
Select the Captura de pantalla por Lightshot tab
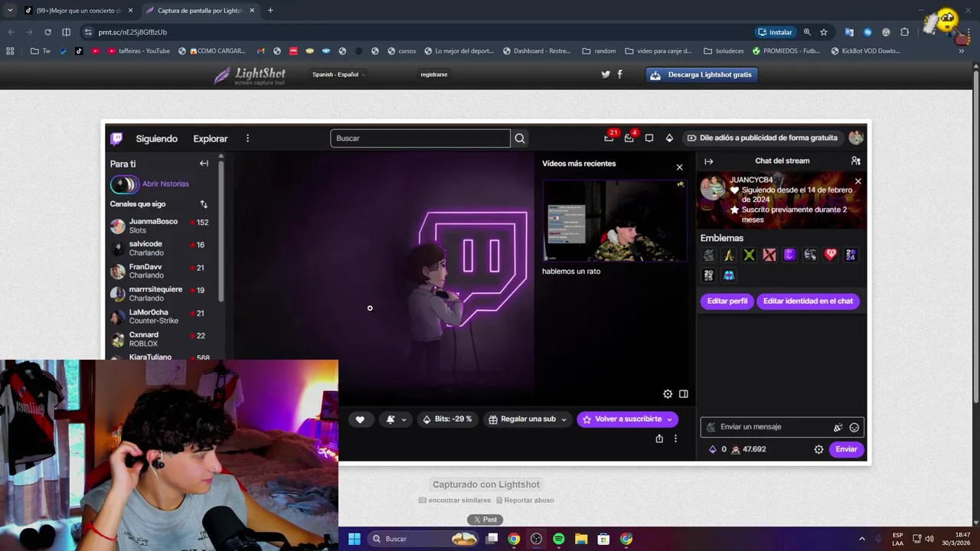tap(200, 11)
